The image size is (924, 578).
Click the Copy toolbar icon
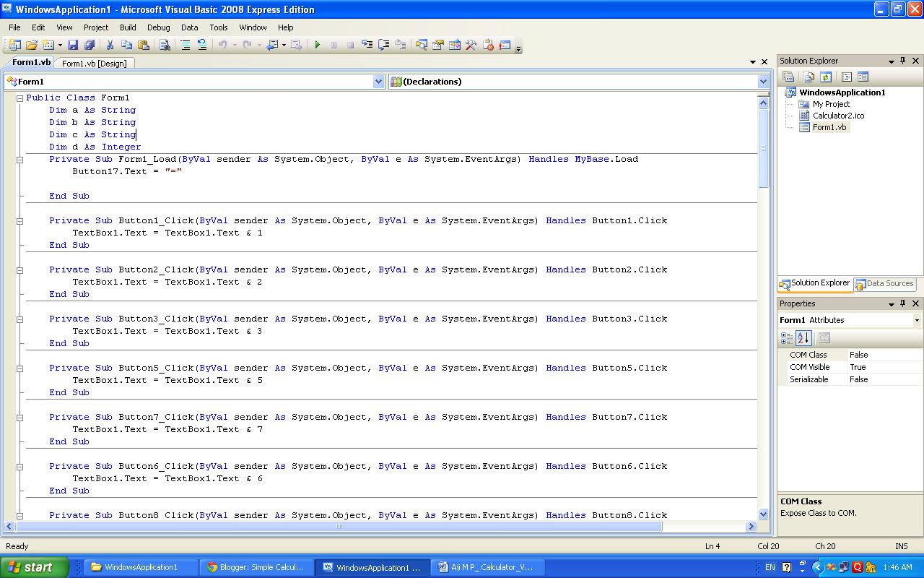click(x=127, y=45)
